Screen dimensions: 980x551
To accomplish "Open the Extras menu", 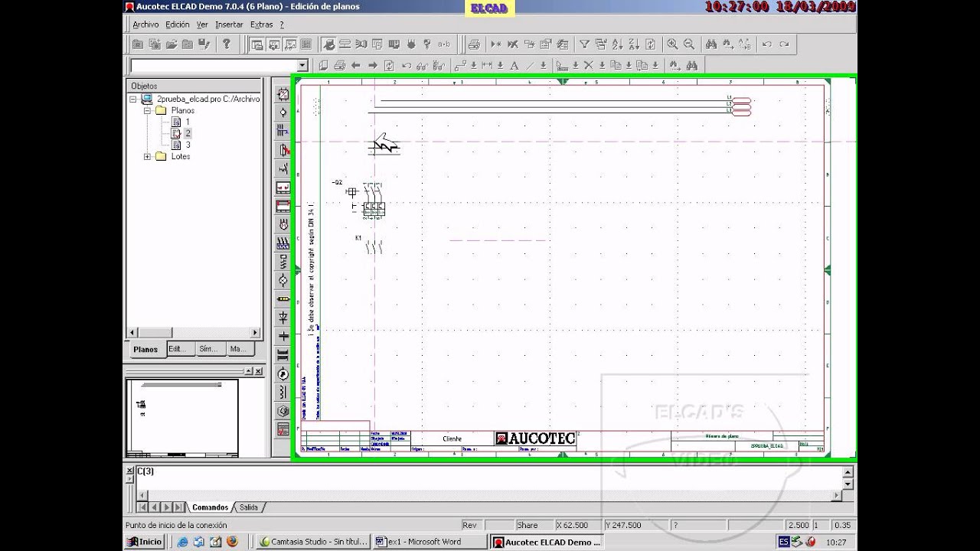I will coord(261,24).
